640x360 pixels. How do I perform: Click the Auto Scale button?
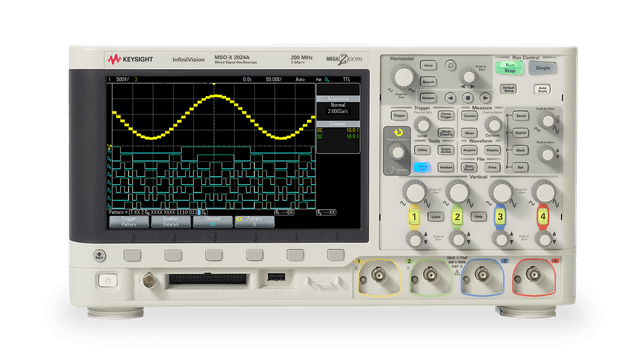tap(542, 89)
